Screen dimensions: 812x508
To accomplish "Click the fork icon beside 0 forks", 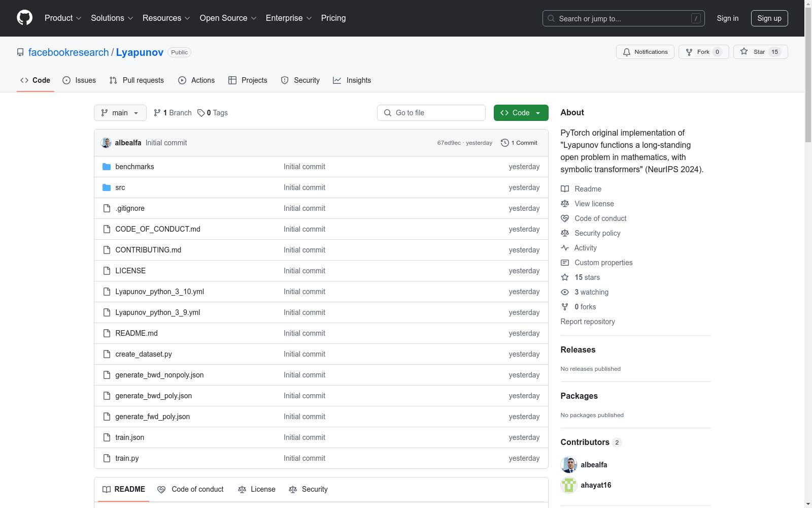I will click(x=565, y=307).
